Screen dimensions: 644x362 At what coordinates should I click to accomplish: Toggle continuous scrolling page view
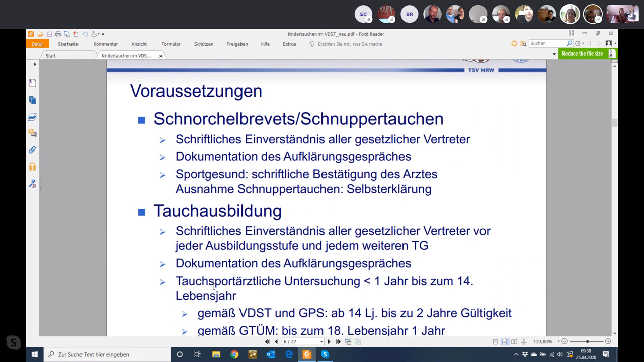(505, 342)
